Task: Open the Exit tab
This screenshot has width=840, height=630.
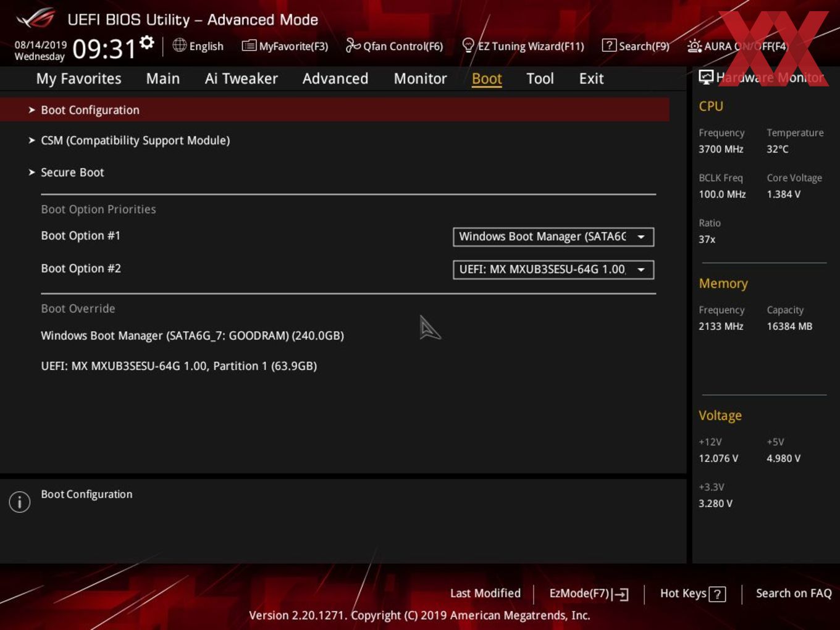Action: (591, 78)
